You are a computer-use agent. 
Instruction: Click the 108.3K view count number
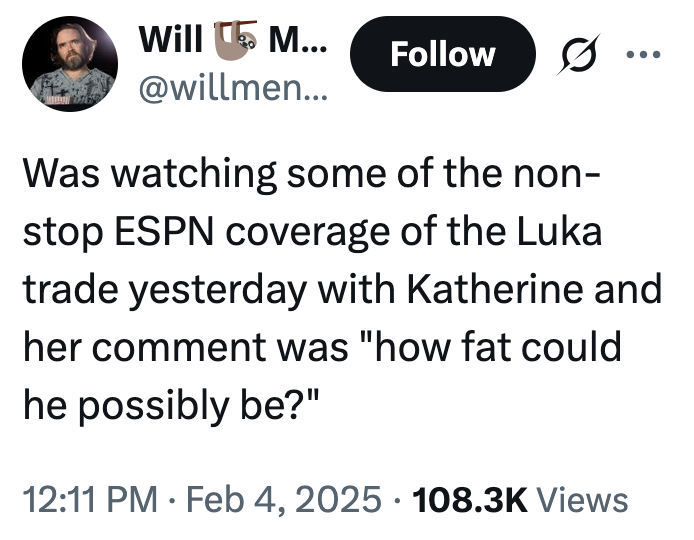pyautogui.click(x=470, y=500)
